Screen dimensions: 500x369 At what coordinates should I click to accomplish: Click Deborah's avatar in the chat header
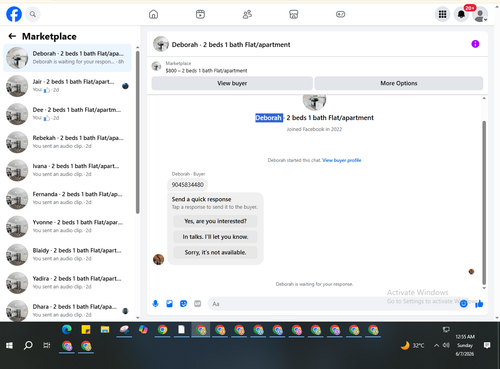pos(161,44)
